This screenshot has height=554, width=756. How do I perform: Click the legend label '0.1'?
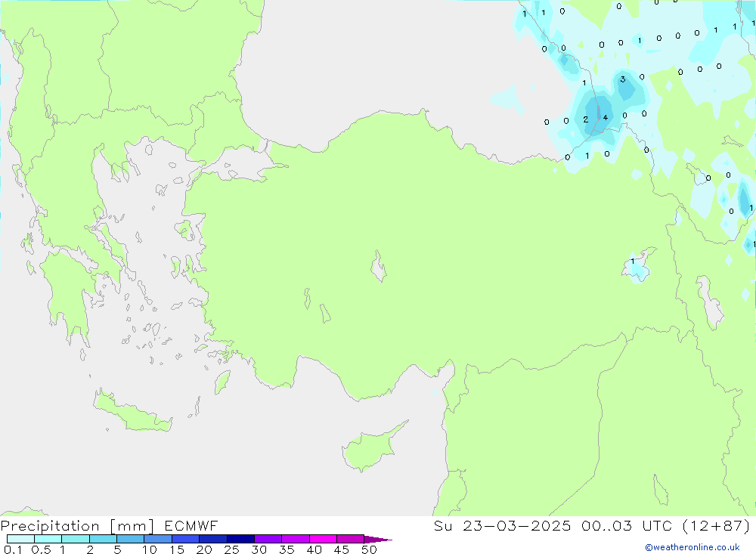(13, 549)
